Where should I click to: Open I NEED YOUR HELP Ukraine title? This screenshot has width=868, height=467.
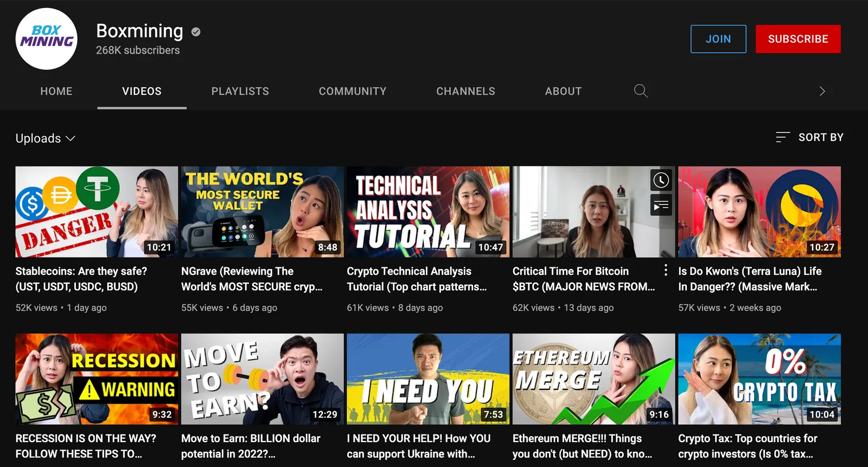419,446
